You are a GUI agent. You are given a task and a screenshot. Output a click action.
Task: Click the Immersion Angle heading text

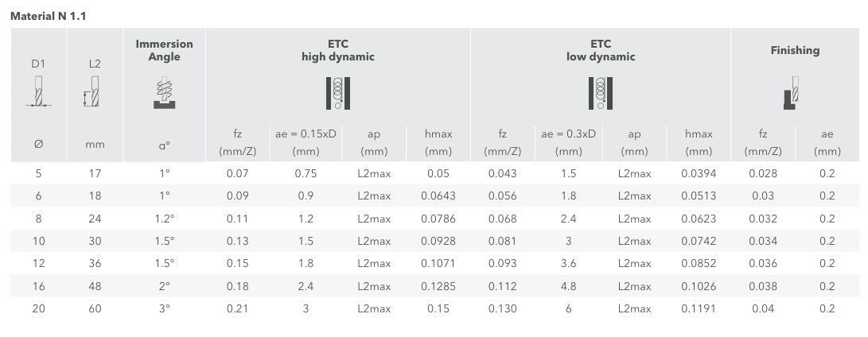165,50
